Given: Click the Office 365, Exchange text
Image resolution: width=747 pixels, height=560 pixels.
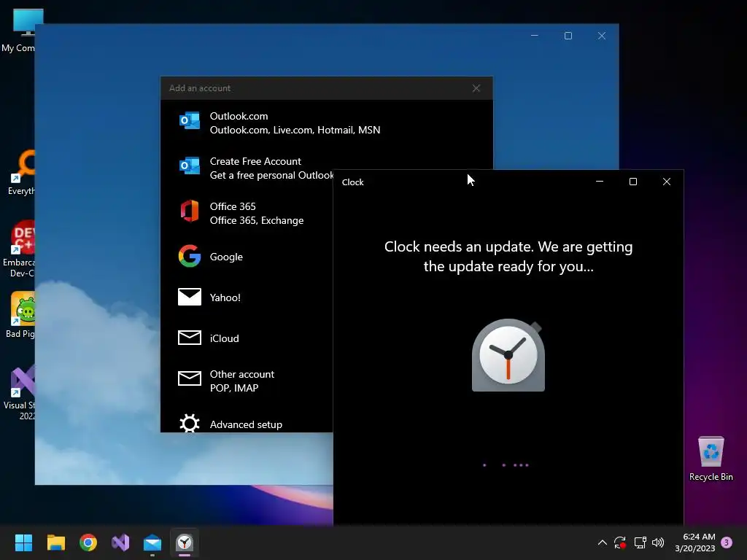Looking at the screenshot, I should coord(256,220).
